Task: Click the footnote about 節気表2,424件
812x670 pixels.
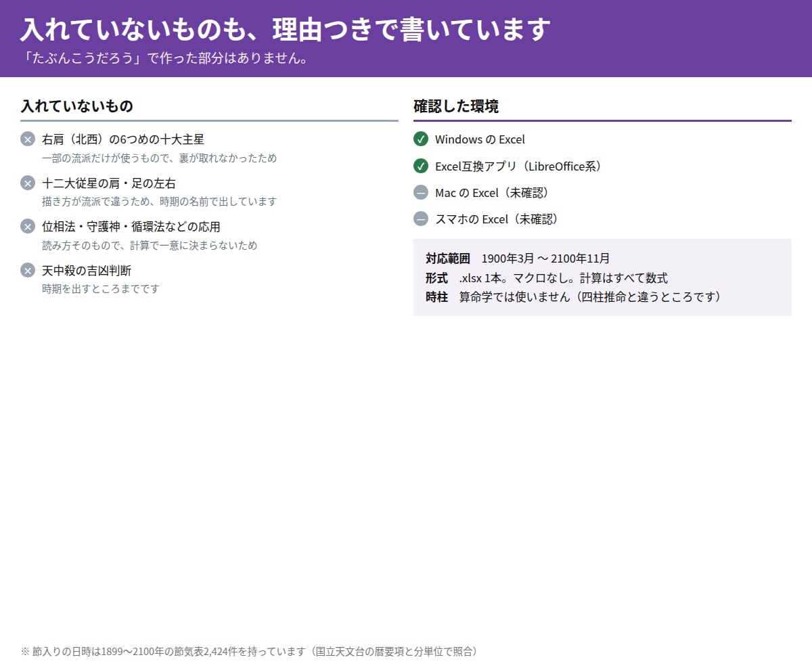Action: coord(249,652)
